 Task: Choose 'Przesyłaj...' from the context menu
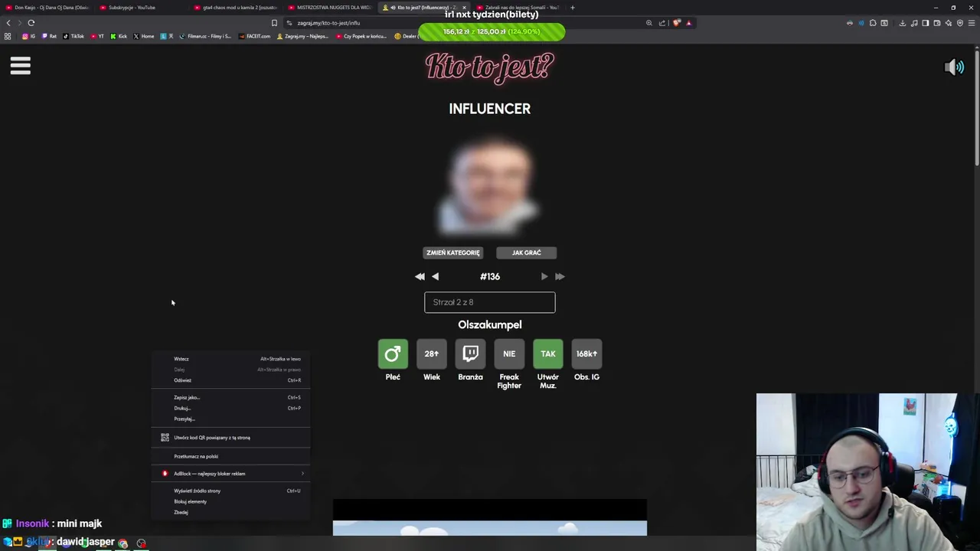point(230,419)
